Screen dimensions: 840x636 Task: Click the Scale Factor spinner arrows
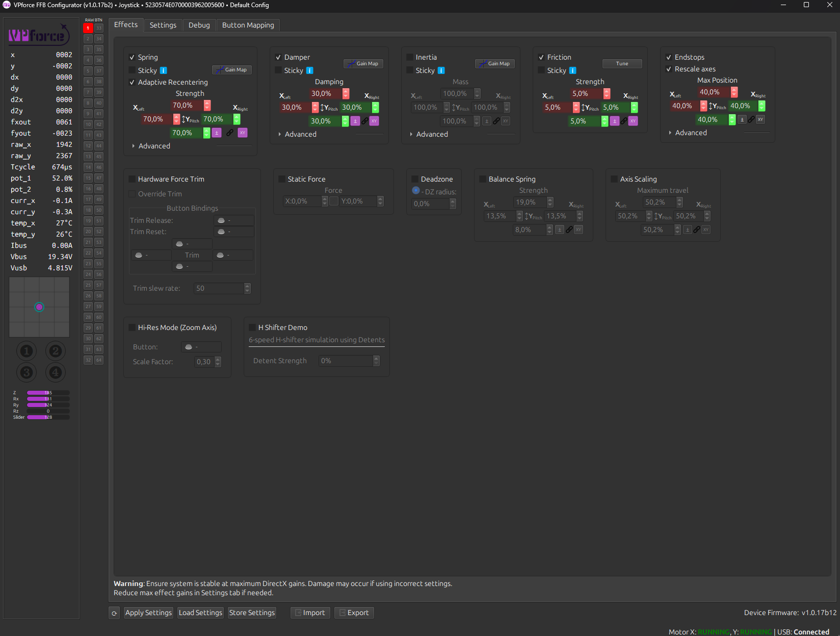218,362
